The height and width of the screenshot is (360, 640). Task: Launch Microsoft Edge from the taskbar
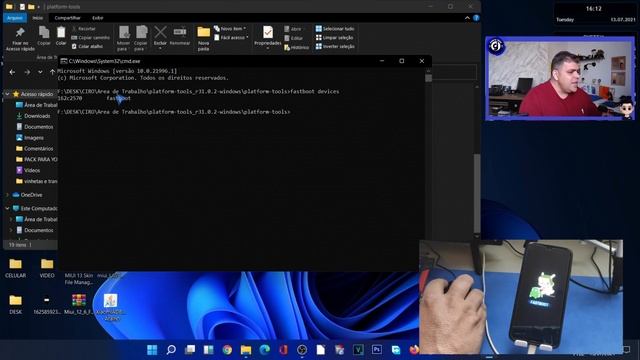pyautogui.click(x=265, y=350)
